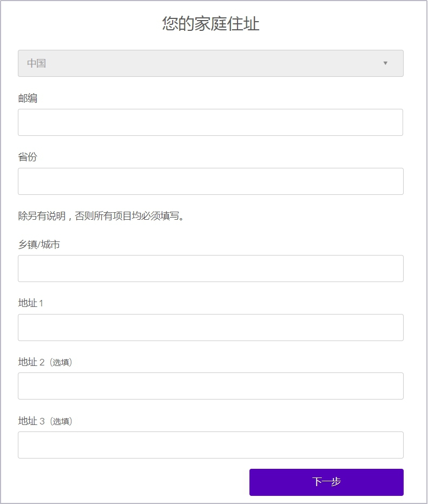Click the 下一步 button to continue
The width and height of the screenshot is (428, 504).
point(326,481)
